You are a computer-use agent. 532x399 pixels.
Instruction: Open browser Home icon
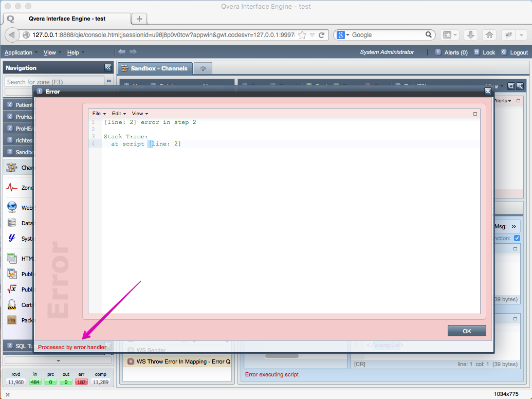coord(489,34)
